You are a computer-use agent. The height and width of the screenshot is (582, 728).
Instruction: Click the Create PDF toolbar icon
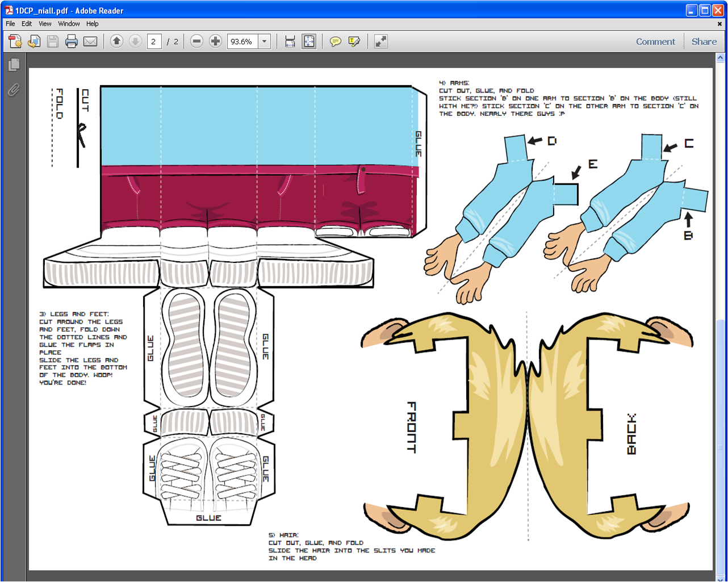point(15,41)
